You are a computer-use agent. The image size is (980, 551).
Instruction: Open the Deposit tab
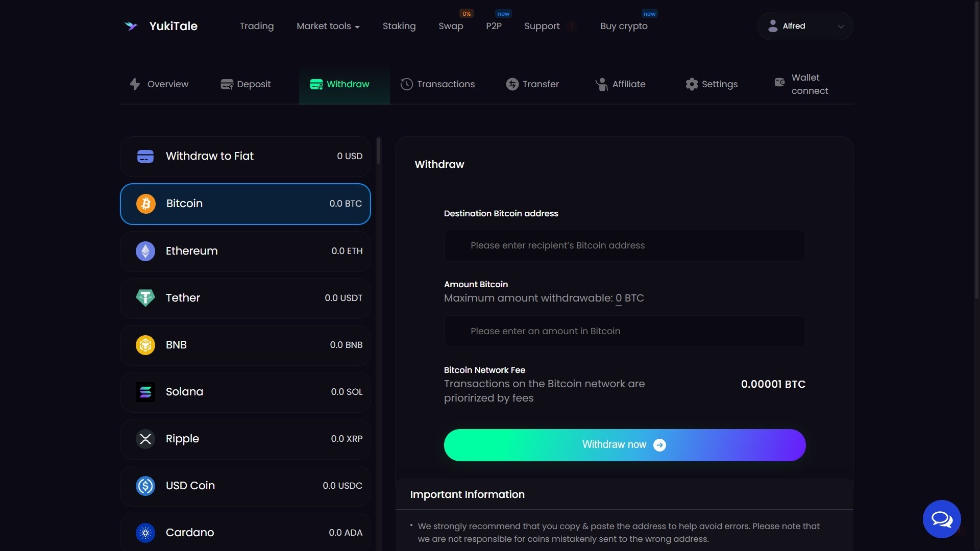tap(246, 84)
